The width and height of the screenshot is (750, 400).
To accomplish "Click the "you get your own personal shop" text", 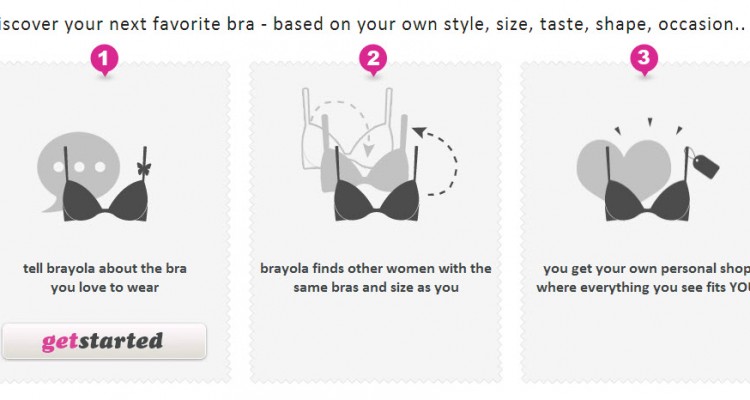I will pos(645,268).
